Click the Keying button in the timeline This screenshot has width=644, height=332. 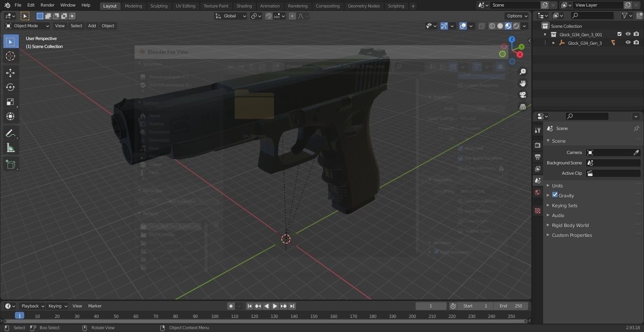[58, 306]
